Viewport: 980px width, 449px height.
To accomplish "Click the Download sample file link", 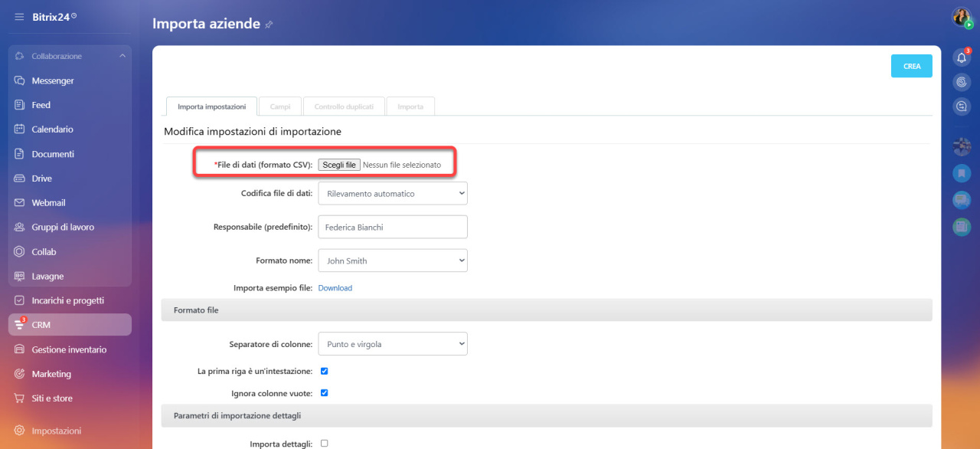I will point(335,288).
